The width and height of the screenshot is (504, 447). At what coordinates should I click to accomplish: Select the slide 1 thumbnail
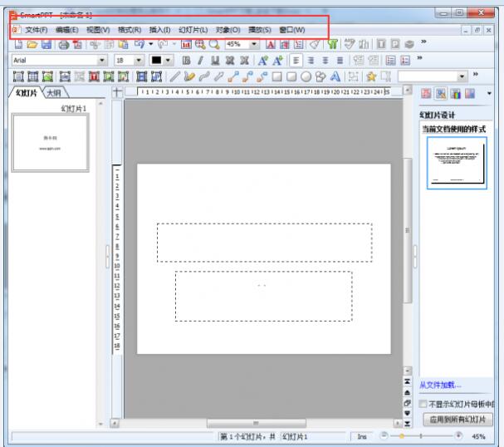click(x=50, y=143)
